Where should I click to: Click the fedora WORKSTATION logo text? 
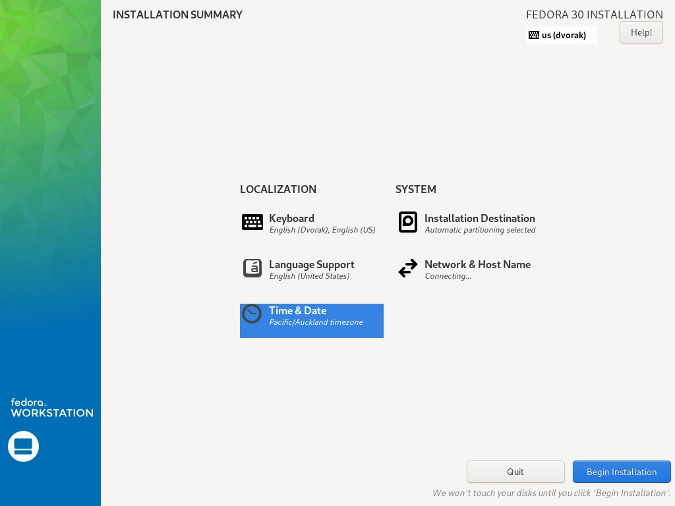52,408
